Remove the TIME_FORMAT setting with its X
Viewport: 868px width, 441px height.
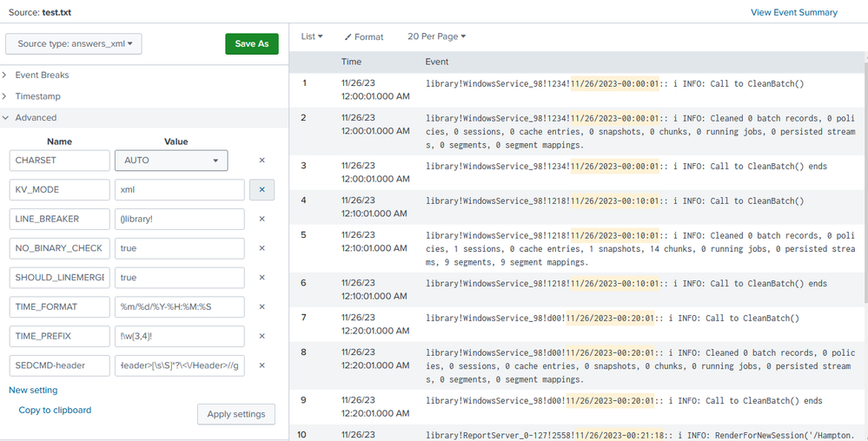[262, 307]
